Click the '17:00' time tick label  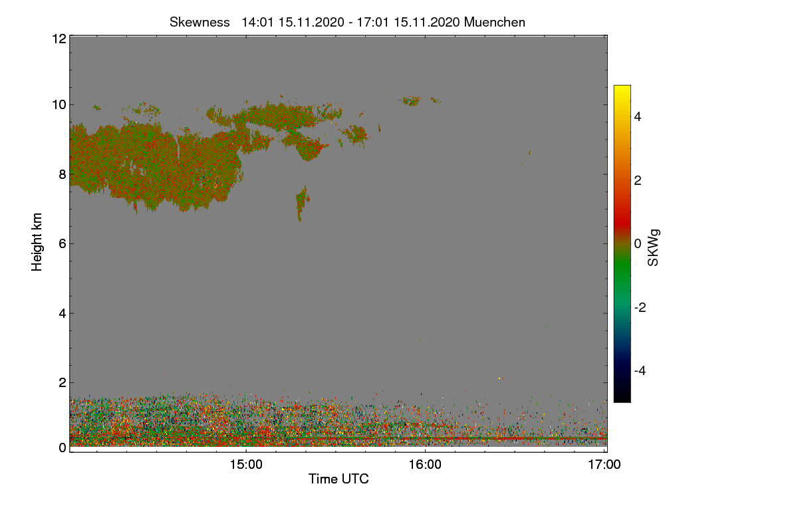click(x=604, y=465)
